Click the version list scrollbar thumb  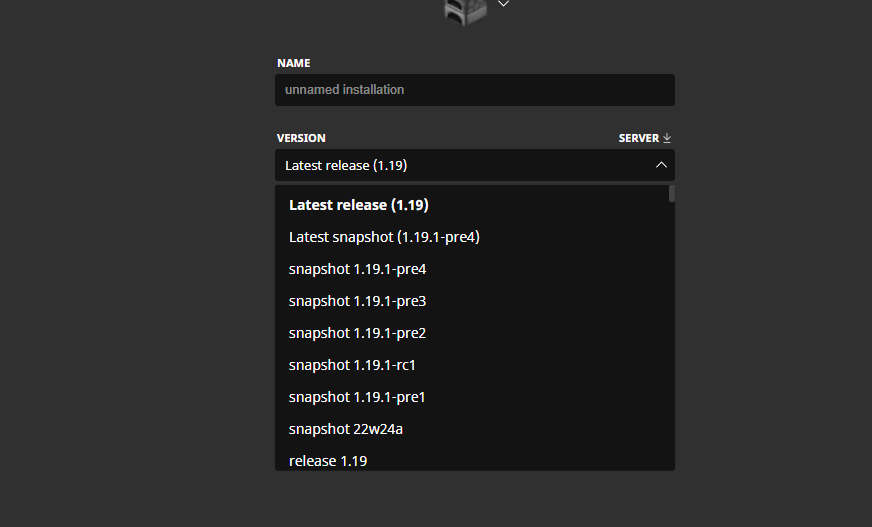click(x=671, y=193)
